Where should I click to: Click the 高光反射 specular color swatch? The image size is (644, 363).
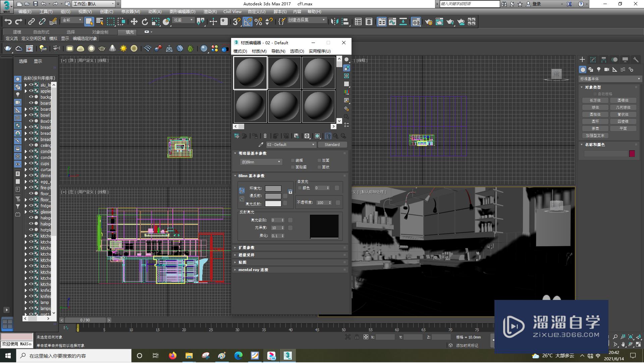273,204
